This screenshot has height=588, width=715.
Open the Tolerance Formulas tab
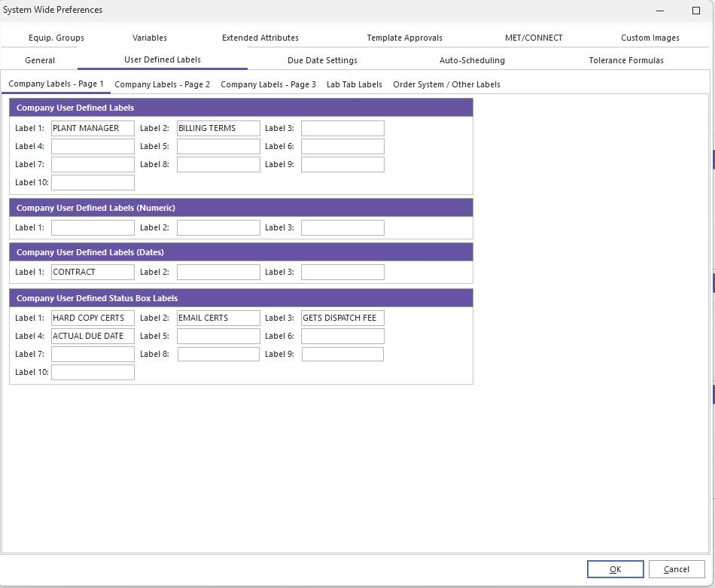point(626,60)
